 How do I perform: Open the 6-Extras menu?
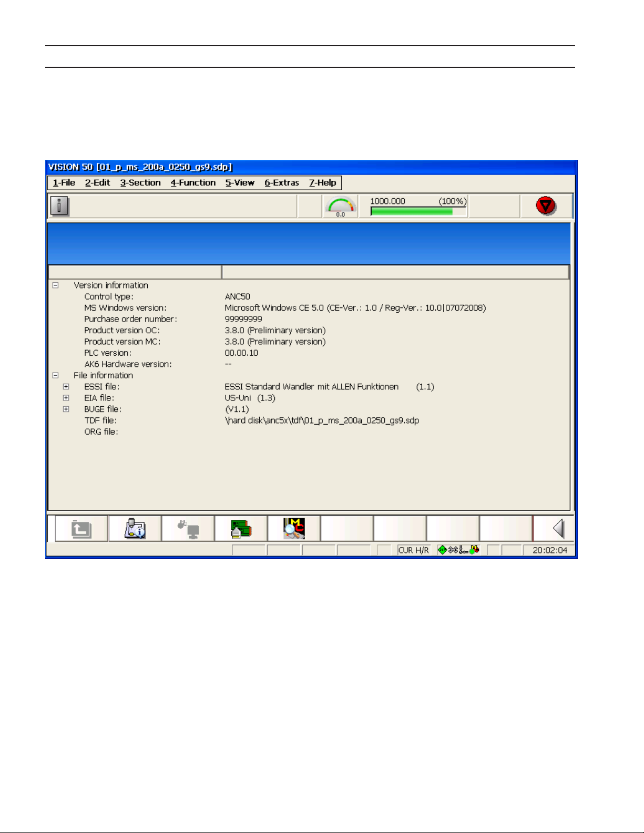282,183
